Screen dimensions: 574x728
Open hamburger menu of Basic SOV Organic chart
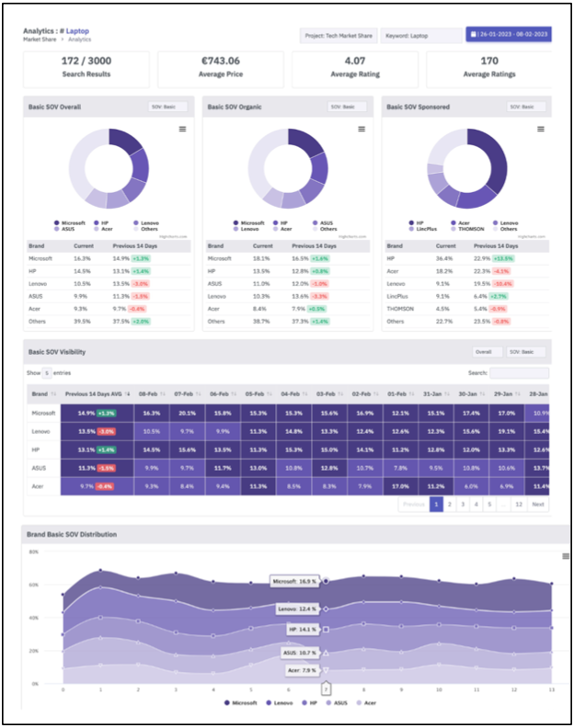pyautogui.click(x=362, y=129)
